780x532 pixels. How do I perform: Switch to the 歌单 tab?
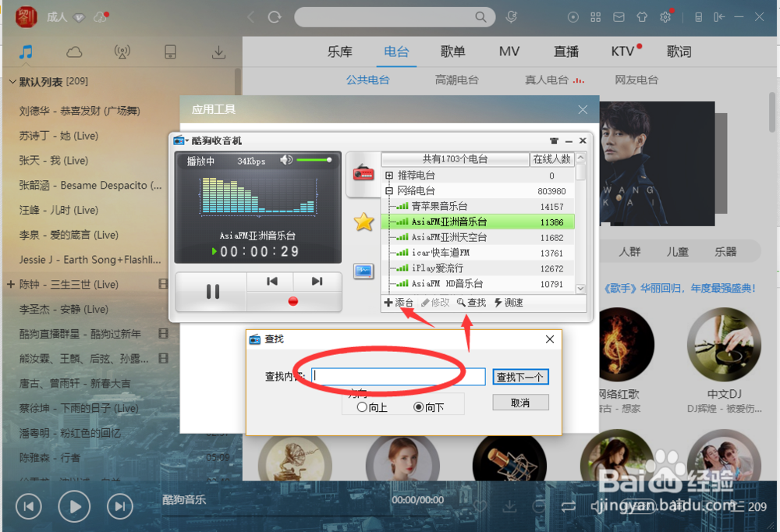452,51
